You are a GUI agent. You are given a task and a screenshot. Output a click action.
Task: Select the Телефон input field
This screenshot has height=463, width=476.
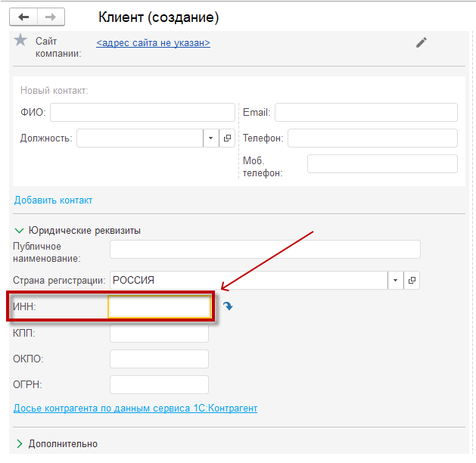point(372,138)
